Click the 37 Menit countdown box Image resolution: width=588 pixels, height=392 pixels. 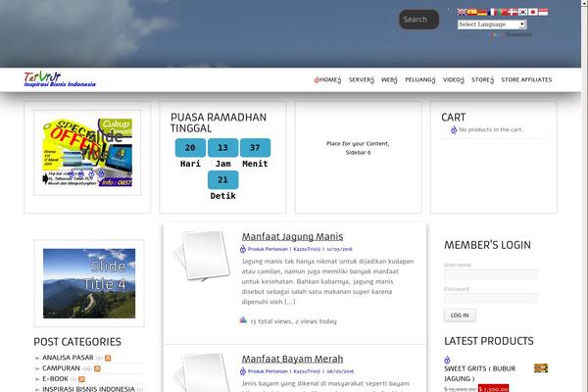(x=255, y=148)
